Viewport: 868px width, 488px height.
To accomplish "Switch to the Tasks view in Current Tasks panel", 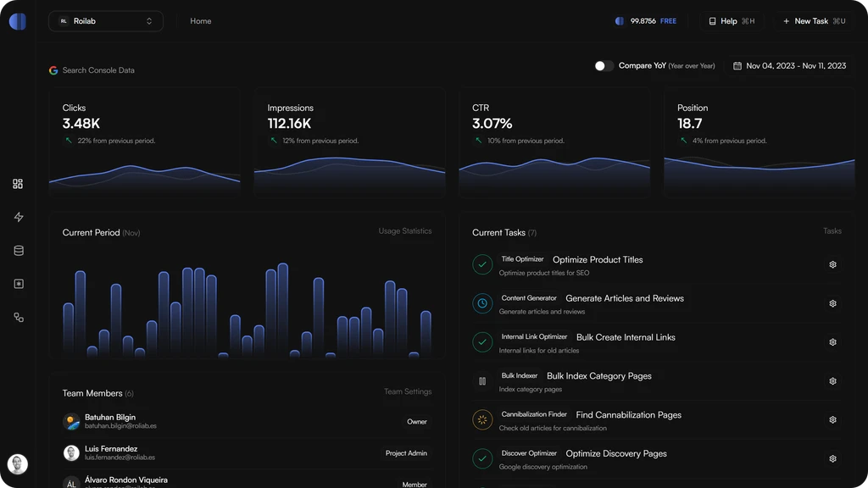I will click(x=832, y=230).
